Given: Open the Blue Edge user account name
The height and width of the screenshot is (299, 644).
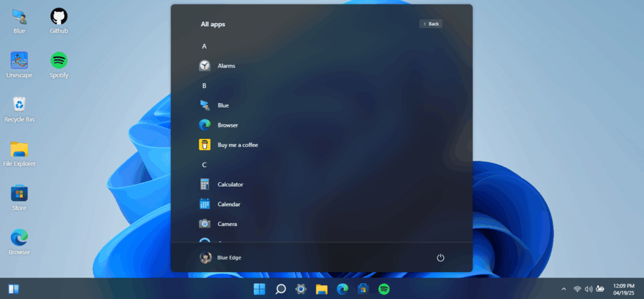Looking at the screenshot, I should tap(229, 258).
